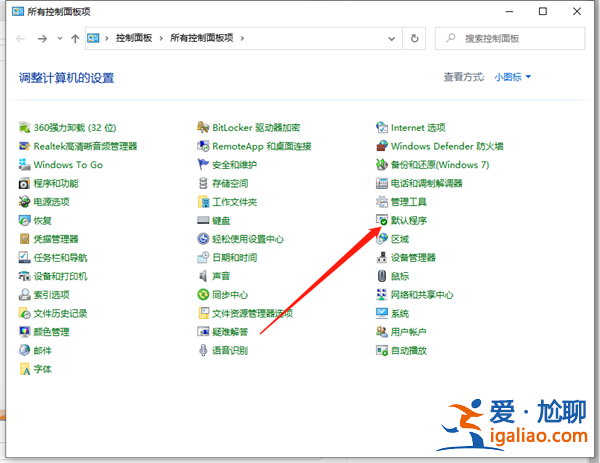Open Internet 选项 link
Image resolution: width=600 pixels, height=463 pixels.
click(x=418, y=128)
